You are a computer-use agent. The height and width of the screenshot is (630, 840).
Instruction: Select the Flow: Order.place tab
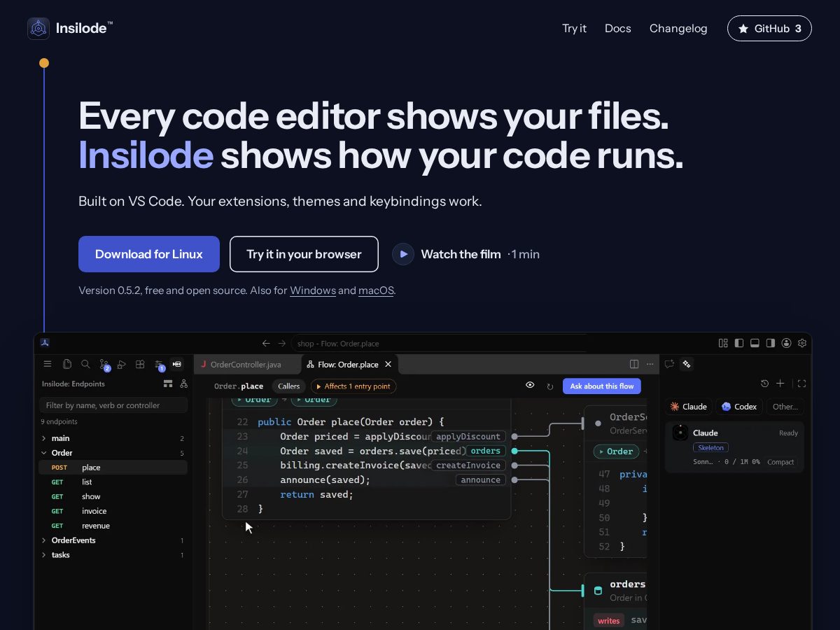click(x=349, y=364)
